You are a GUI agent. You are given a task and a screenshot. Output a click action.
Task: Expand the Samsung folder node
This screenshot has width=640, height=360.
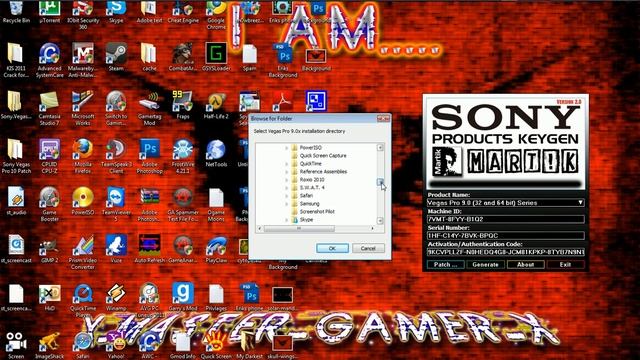[287, 204]
